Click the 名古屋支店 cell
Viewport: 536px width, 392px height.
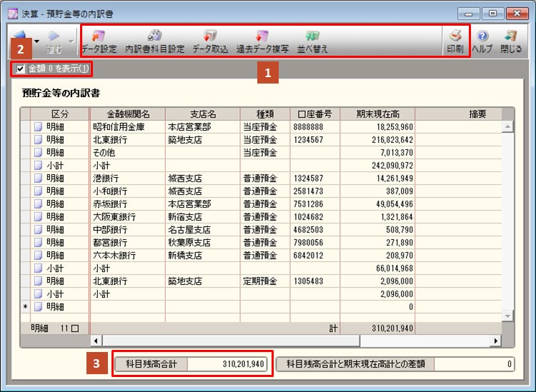click(x=203, y=229)
